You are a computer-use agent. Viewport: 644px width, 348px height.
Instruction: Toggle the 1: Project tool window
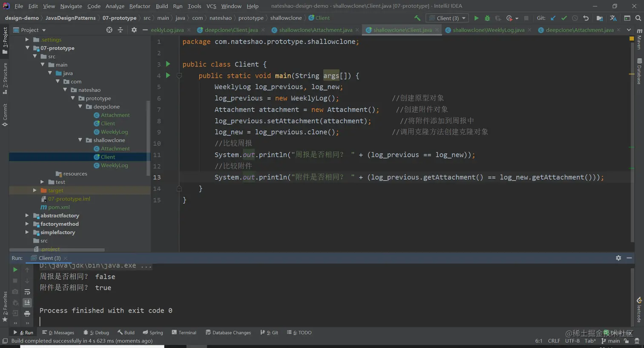click(5, 40)
